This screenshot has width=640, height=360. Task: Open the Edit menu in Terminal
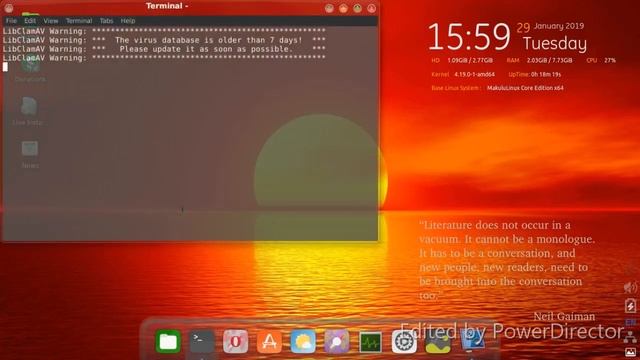[30, 21]
